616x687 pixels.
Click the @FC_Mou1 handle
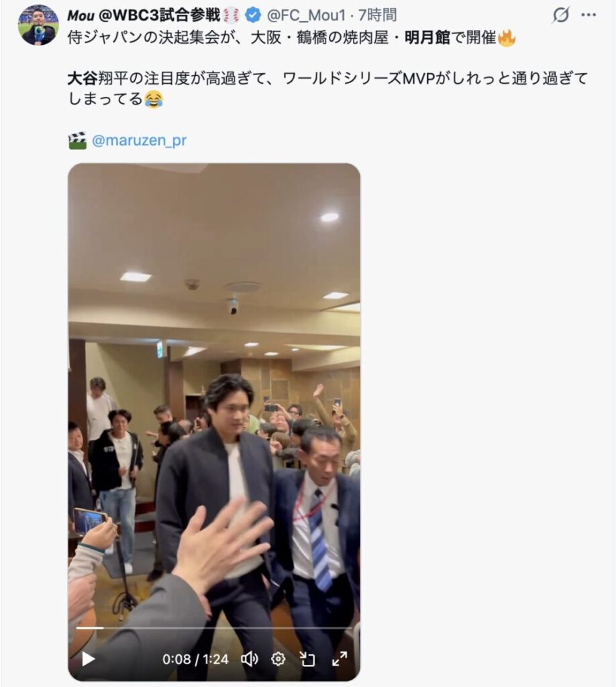click(306, 15)
